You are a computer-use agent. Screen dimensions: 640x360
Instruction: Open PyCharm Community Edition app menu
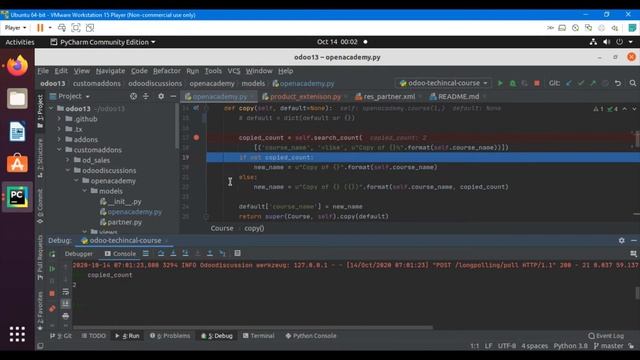[103, 42]
